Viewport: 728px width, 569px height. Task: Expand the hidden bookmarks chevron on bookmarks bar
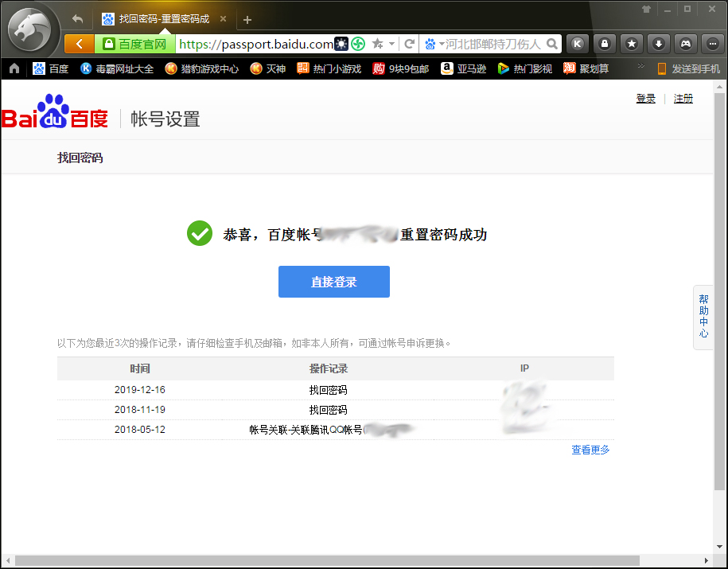pyautogui.click(x=641, y=66)
